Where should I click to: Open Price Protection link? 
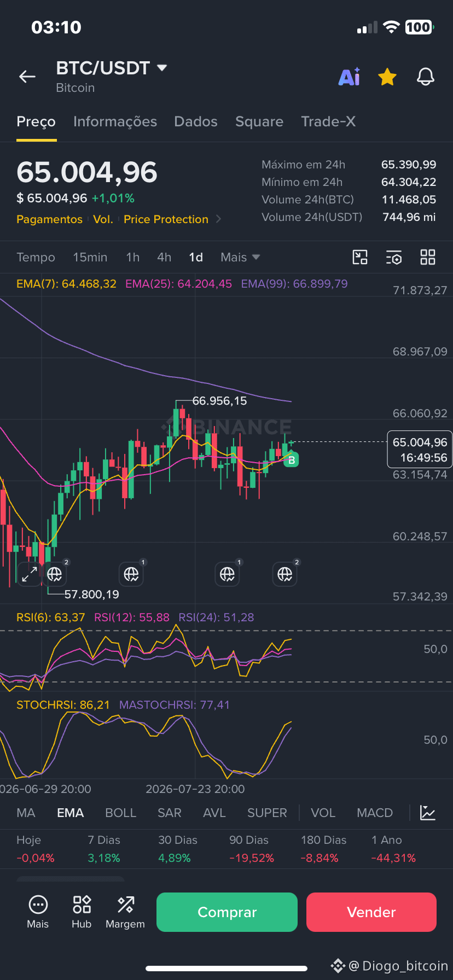point(166,219)
